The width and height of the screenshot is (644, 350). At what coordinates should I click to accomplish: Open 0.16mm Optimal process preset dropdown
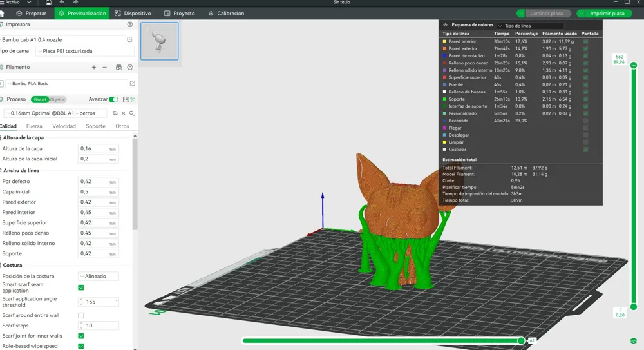coord(55,113)
